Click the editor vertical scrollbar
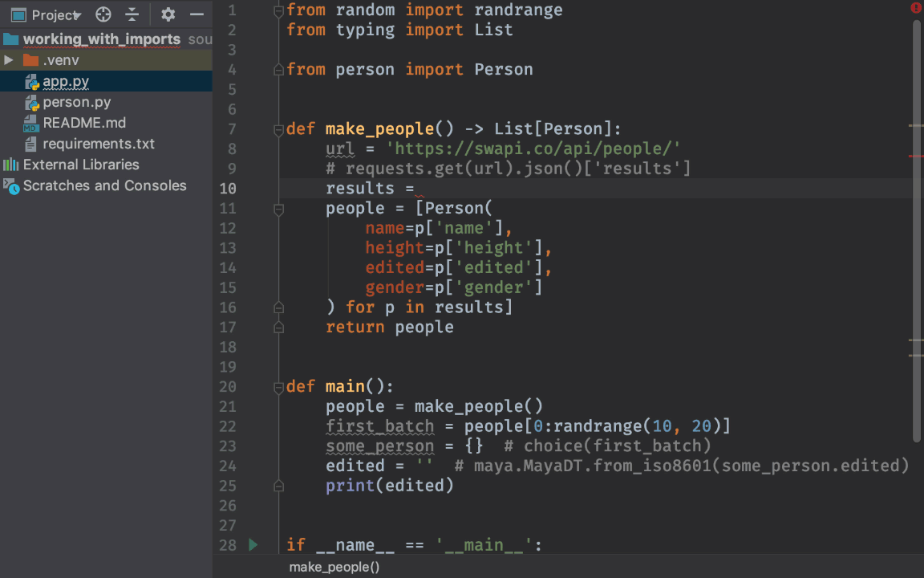This screenshot has width=924, height=578. coord(916,230)
